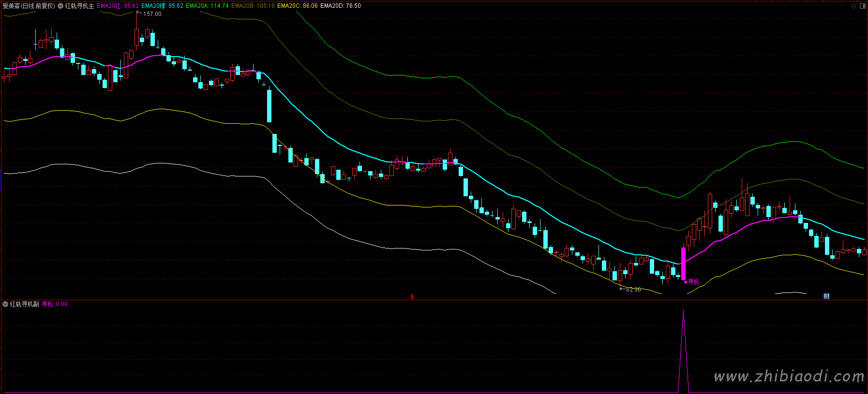The height and width of the screenshot is (394, 868).
Task: Click the 财 finance marker icon
Action: click(826, 296)
